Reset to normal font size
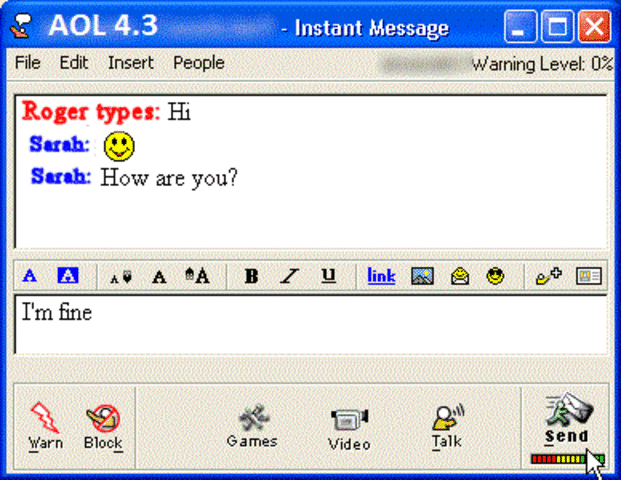The image size is (621, 480). click(159, 277)
